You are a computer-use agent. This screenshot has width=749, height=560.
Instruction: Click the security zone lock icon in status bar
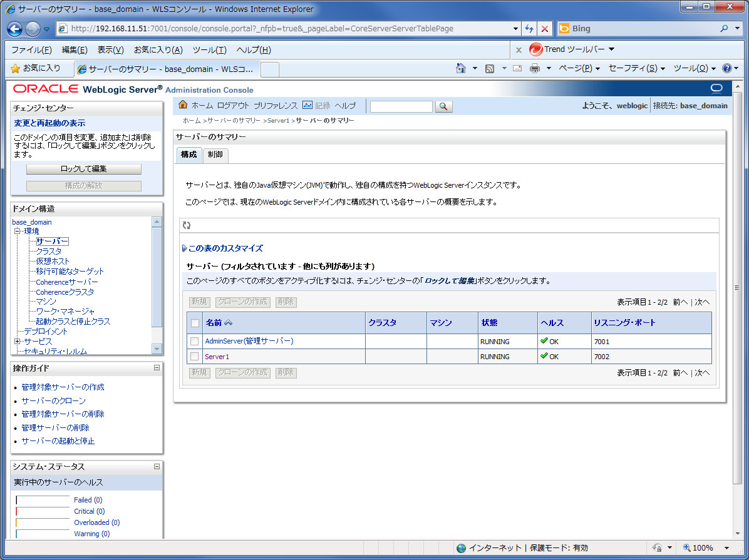tap(658, 547)
